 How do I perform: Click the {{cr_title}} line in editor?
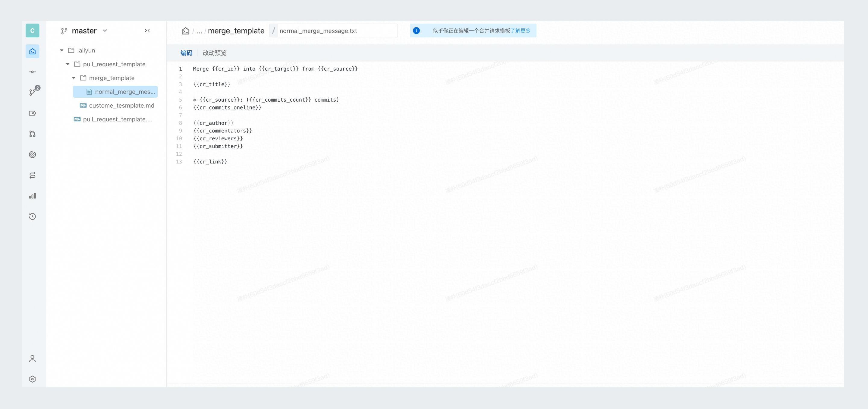(212, 84)
